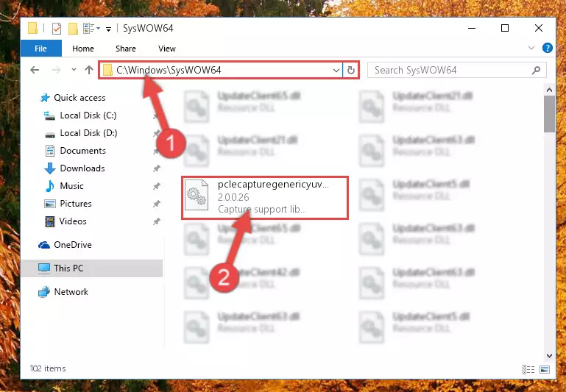Click the pin icon next to Pictures
Screen dimensions: 566x392
(156, 204)
